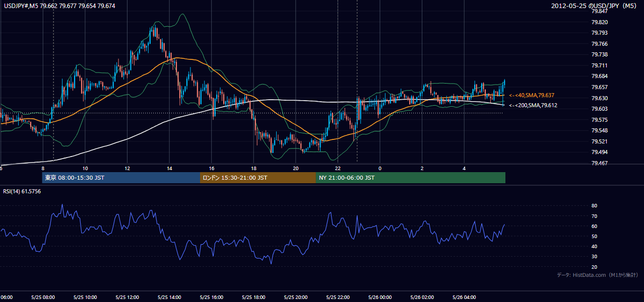Click hour label 14 under the price chart
Image resolution: width=644 pixels, height=302 pixels.
[169, 168]
